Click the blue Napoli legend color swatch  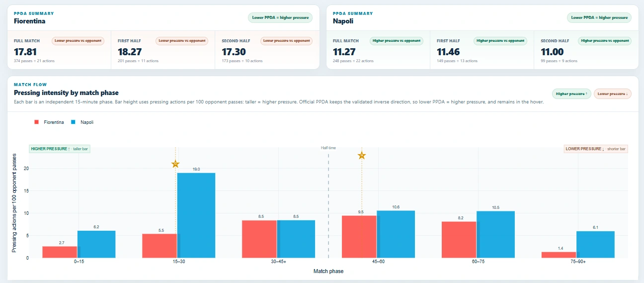point(73,122)
